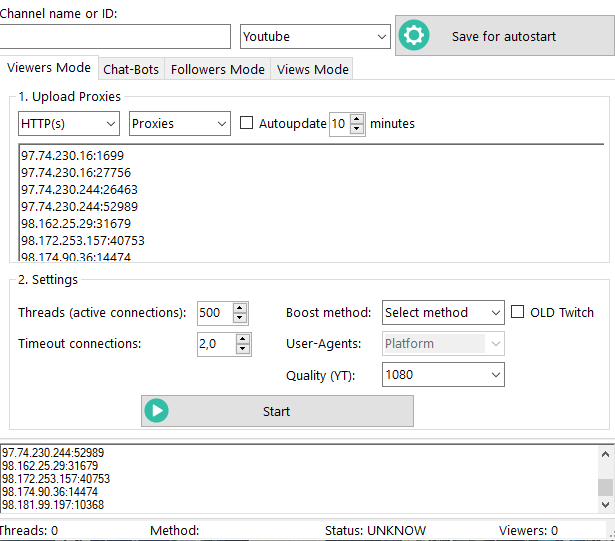
Task: Open the Boost method Select method dropdown
Action: [x=443, y=312]
